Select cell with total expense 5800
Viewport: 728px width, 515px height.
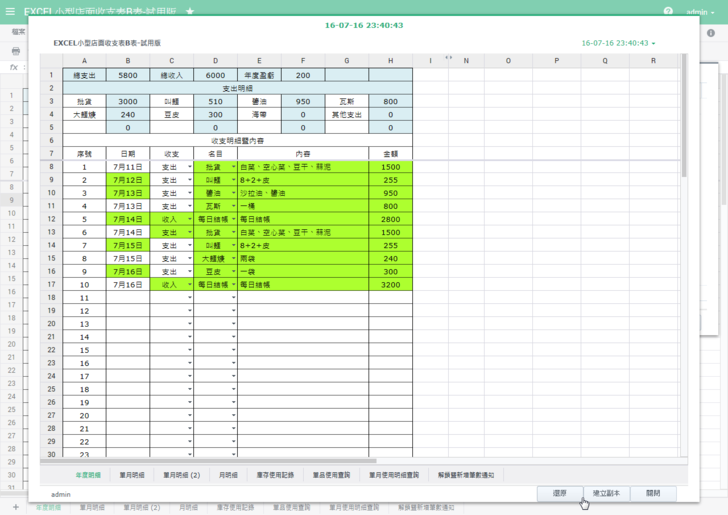pyautogui.click(x=128, y=75)
